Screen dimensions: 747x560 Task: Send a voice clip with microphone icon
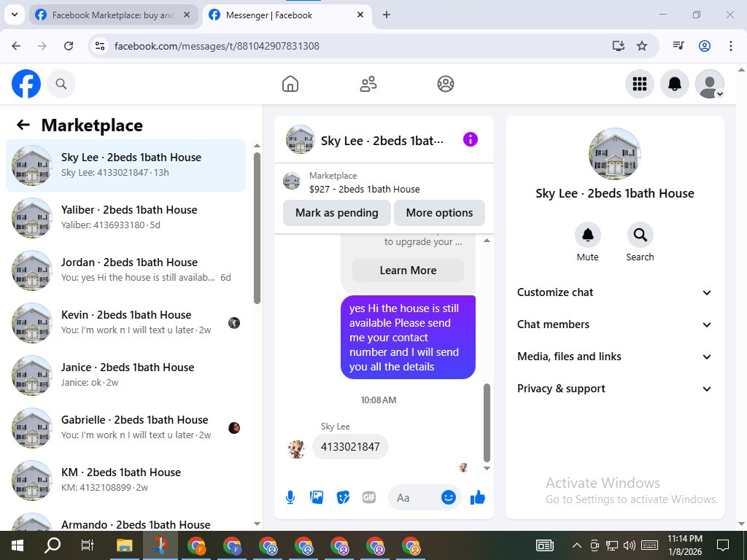290,497
